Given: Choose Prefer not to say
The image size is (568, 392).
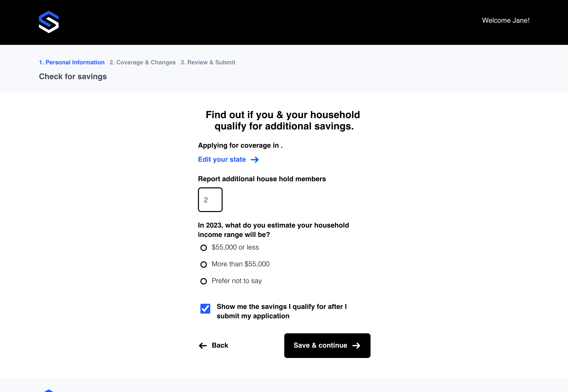Looking at the screenshot, I should tap(203, 281).
